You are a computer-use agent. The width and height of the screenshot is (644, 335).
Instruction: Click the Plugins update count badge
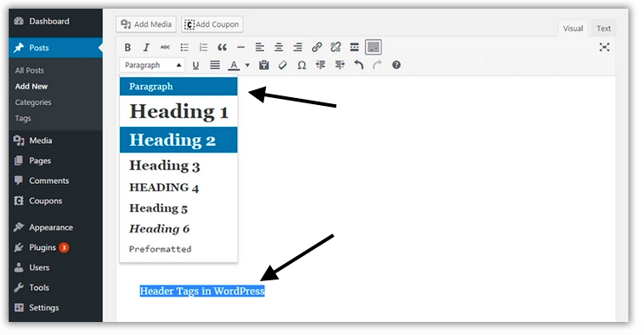pos(64,247)
